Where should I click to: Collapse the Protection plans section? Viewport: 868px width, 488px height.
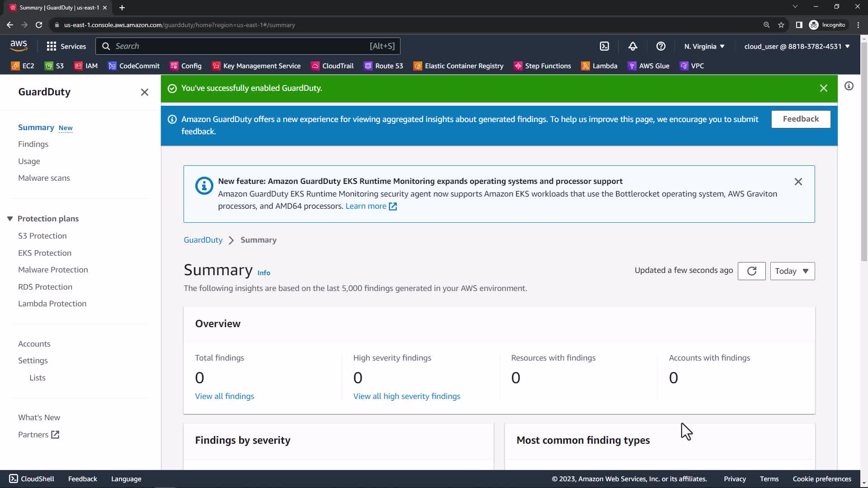tap(10, 219)
